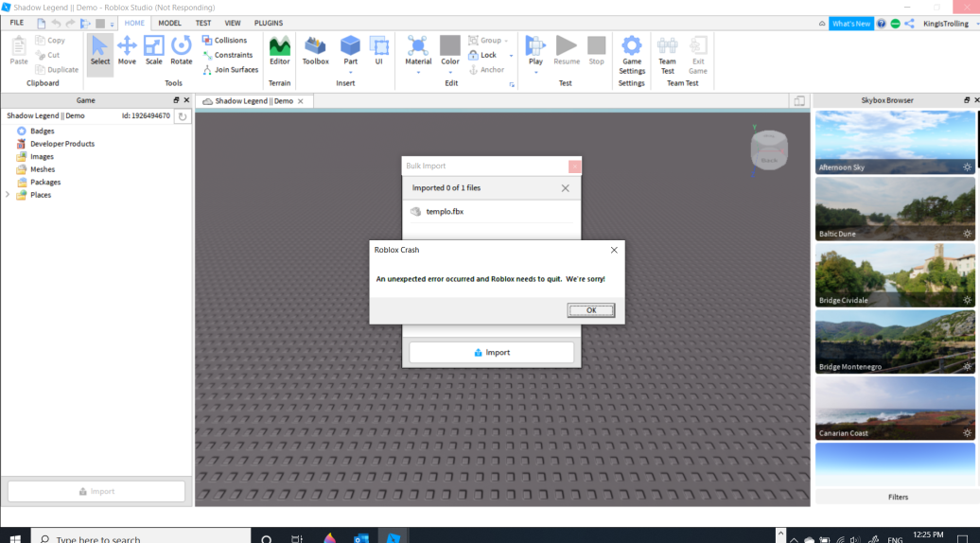Choose the Bridge Cividale skybox
This screenshot has width=980, height=543.
pyautogui.click(x=894, y=275)
